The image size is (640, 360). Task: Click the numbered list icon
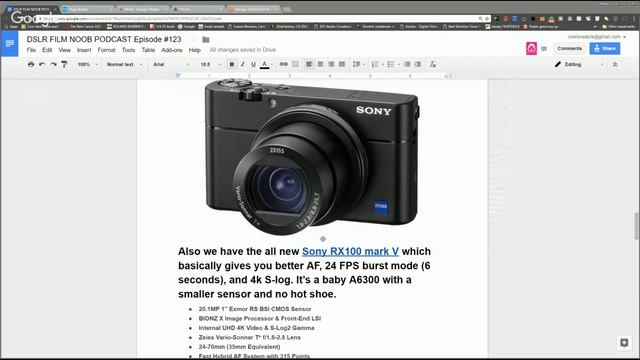[375, 64]
